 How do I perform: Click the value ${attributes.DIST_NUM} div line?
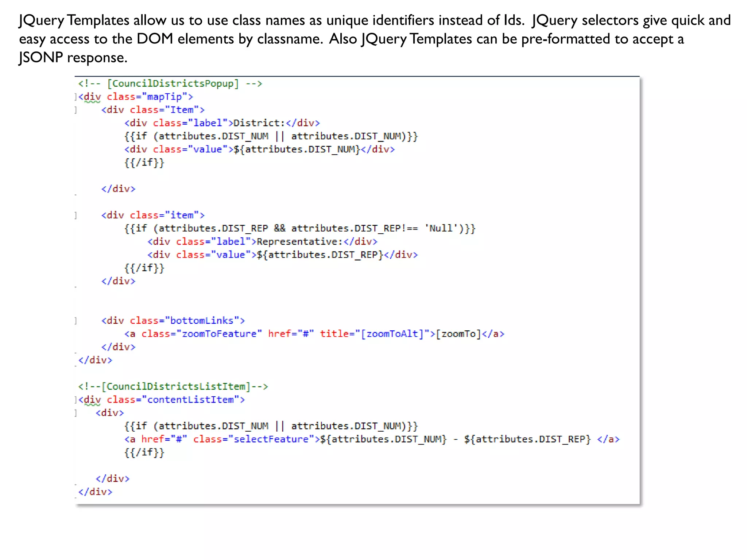[259, 149]
